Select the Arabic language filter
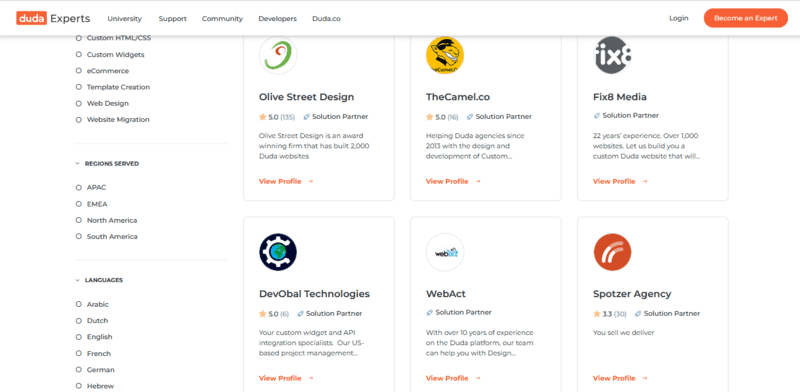The height and width of the screenshot is (392, 800). (92, 304)
